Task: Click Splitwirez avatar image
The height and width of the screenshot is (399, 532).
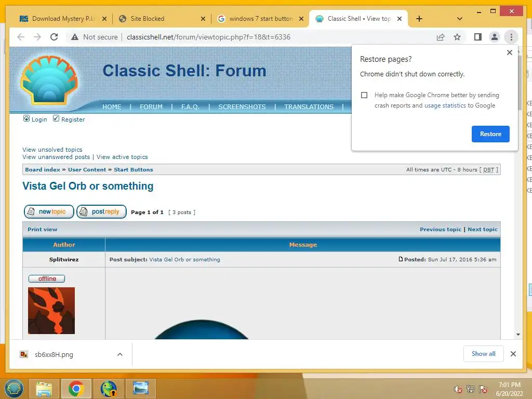Action: click(x=51, y=311)
